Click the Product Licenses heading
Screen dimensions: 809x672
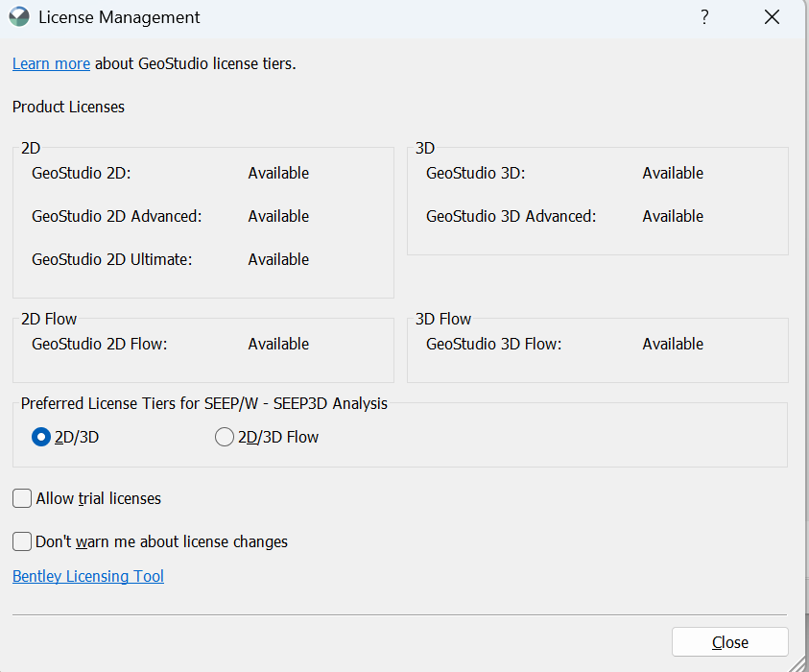point(68,107)
